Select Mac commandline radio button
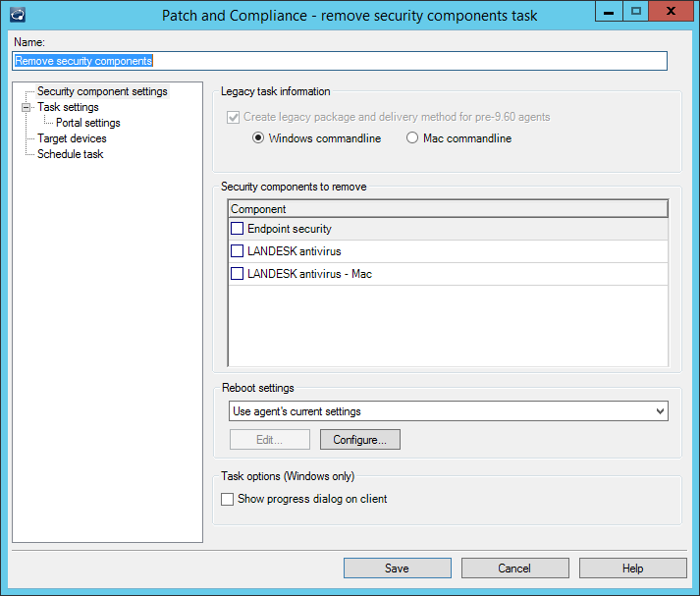700x596 pixels. tap(412, 137)
